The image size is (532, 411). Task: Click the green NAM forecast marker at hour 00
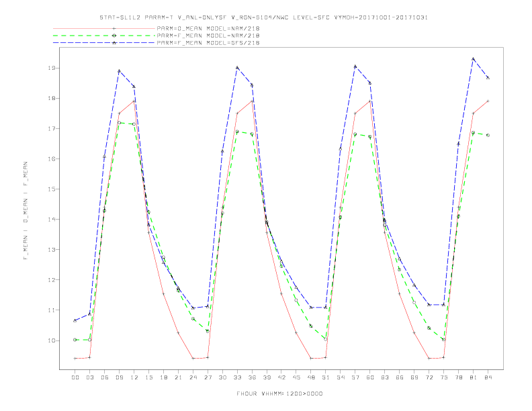click(x=75, y=340)
